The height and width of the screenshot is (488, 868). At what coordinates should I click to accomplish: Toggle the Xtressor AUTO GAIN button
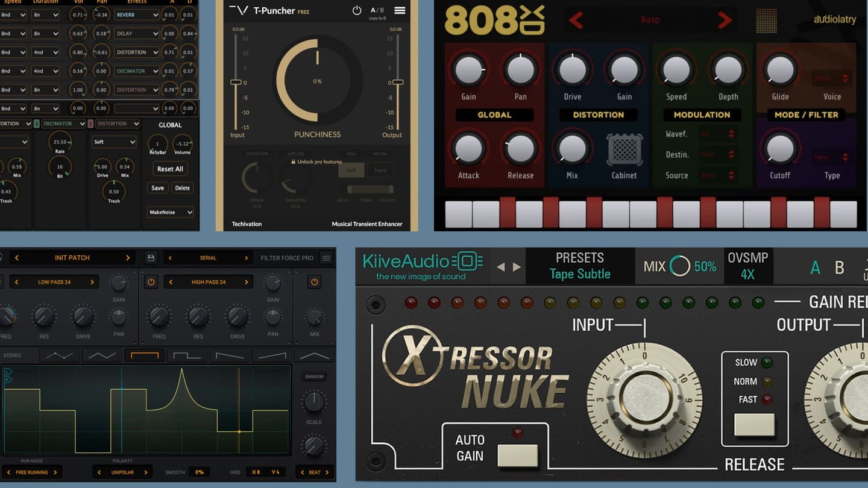coord(518,455)
